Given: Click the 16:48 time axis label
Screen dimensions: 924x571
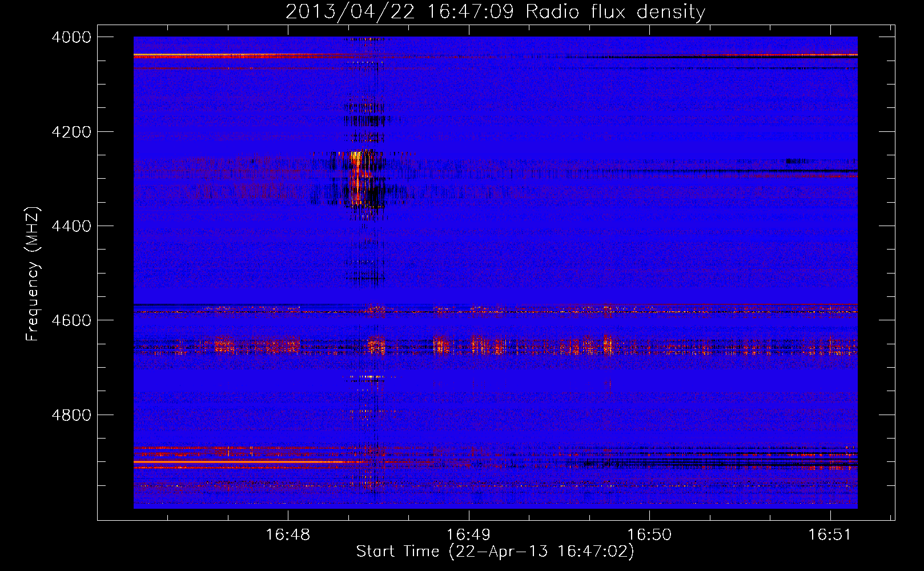Looking at the screenshot, I should [x=288, y=535].
